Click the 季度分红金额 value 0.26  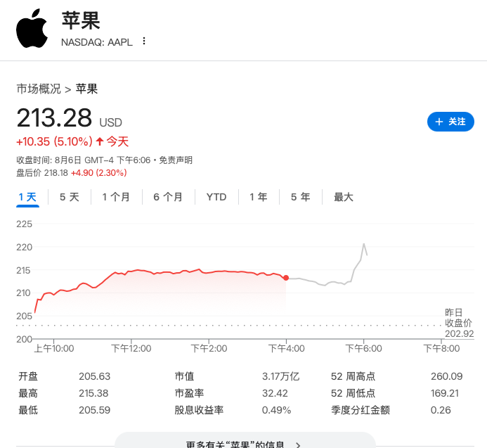(441, 410)
